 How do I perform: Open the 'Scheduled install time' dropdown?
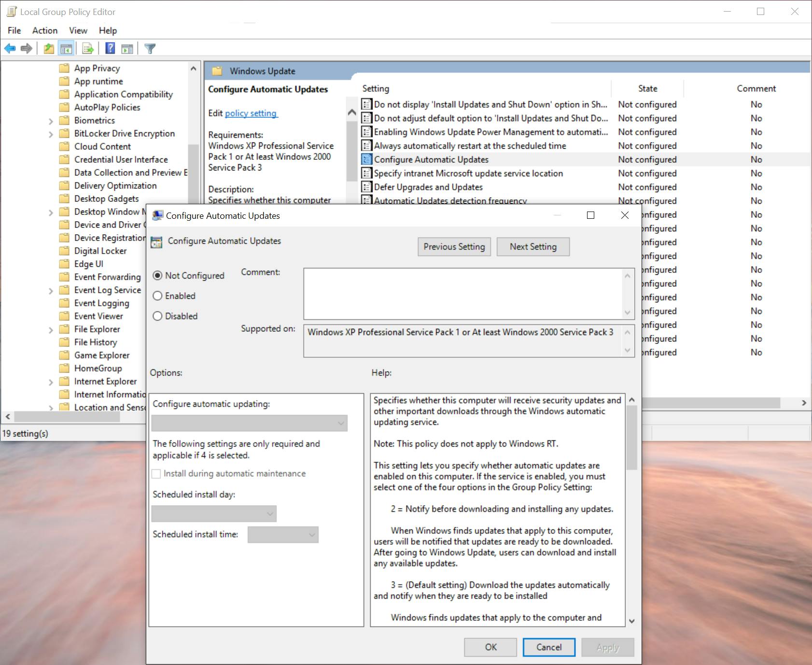tap(283, 535)
